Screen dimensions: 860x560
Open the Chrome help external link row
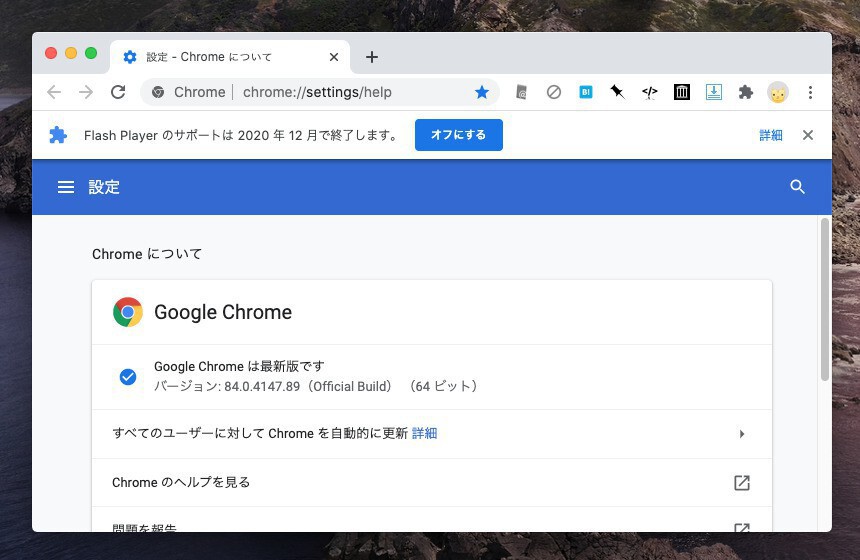point(741,483)
